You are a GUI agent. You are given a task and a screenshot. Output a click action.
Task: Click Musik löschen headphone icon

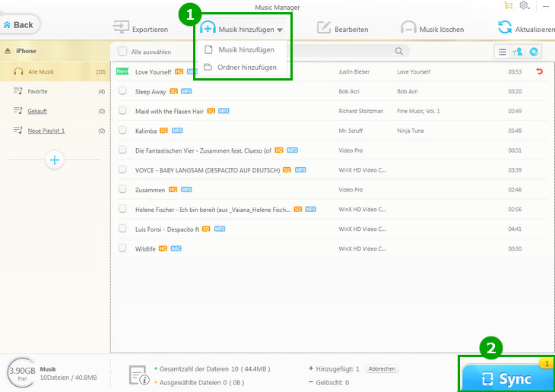point(408,28)
